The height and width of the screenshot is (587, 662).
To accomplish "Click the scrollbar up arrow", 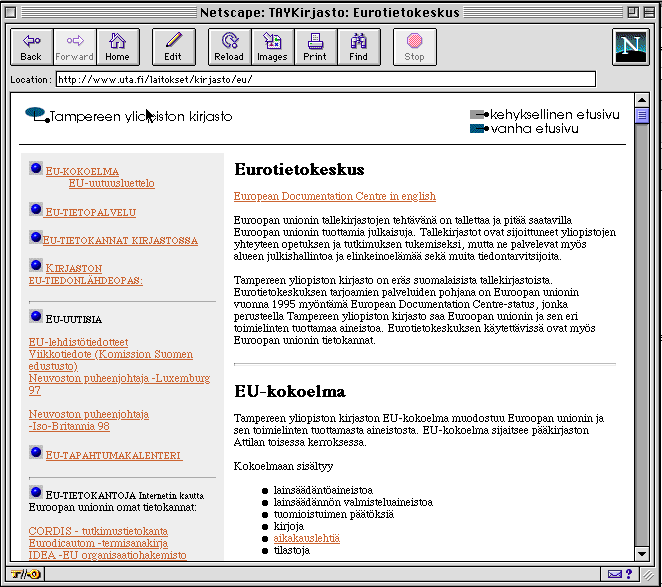I will (642, 100).
